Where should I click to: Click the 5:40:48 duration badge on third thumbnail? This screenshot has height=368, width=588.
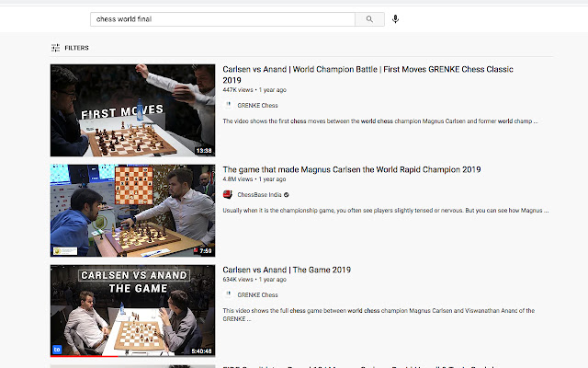pyautogui.click(x=200, y=350)
